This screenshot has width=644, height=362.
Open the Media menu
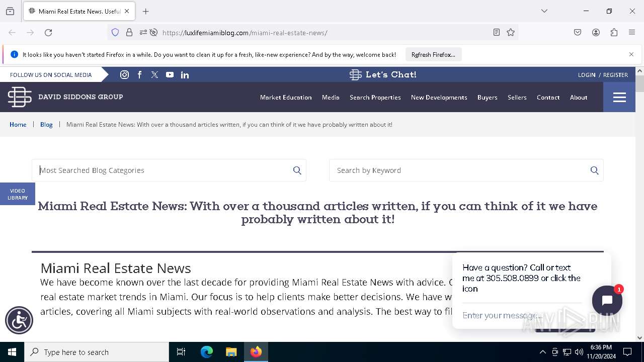331,98
